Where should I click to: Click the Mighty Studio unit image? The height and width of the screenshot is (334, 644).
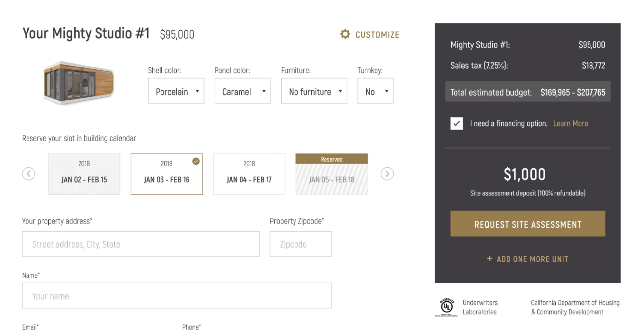[x=79, y=83]
